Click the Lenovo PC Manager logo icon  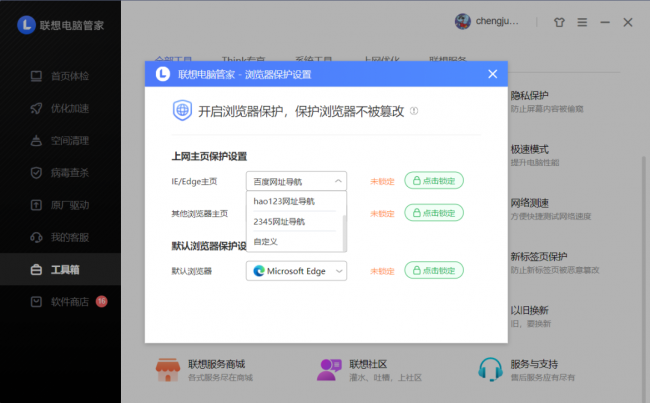click(26, 25)
